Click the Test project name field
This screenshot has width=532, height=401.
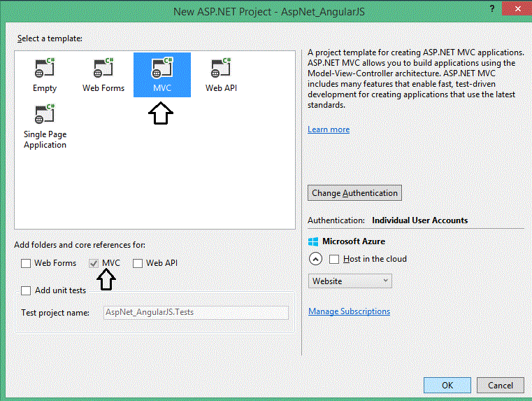pos(196,312)
